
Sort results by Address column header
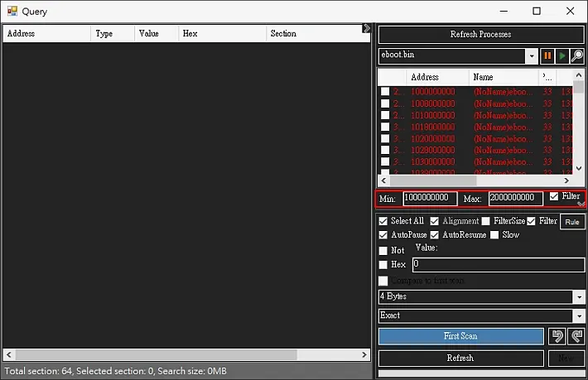click(46, 33)
